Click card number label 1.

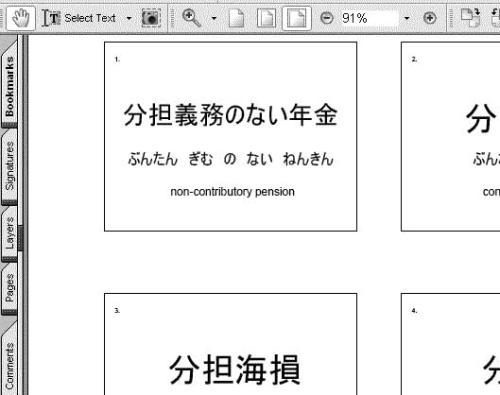117,59
